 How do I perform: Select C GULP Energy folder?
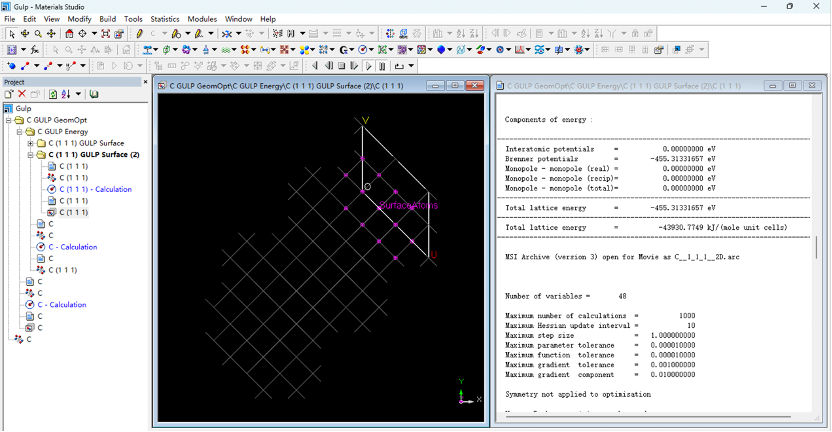[x=63, y=132]
